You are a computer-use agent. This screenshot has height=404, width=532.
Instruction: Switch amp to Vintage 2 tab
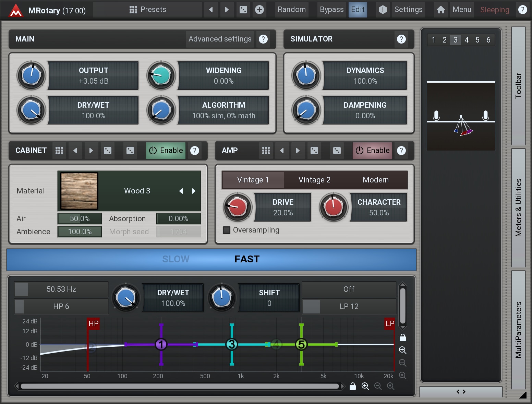click(314, 180)
